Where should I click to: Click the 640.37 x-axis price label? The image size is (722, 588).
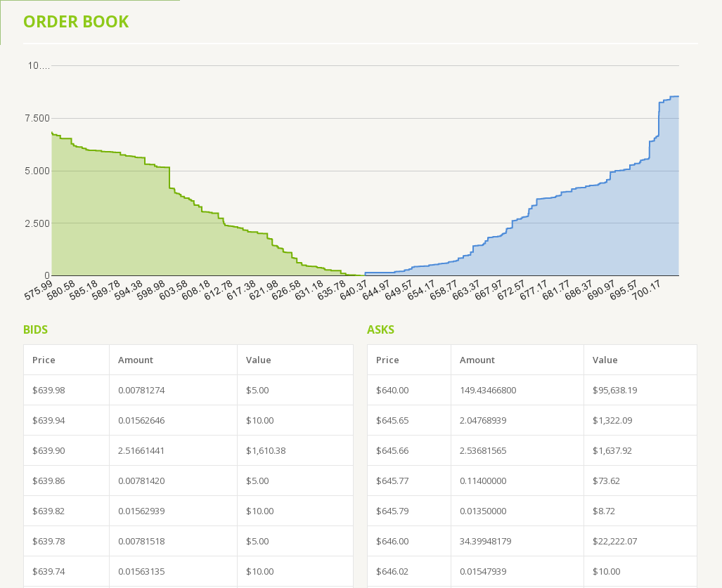(x=352, y=290)
